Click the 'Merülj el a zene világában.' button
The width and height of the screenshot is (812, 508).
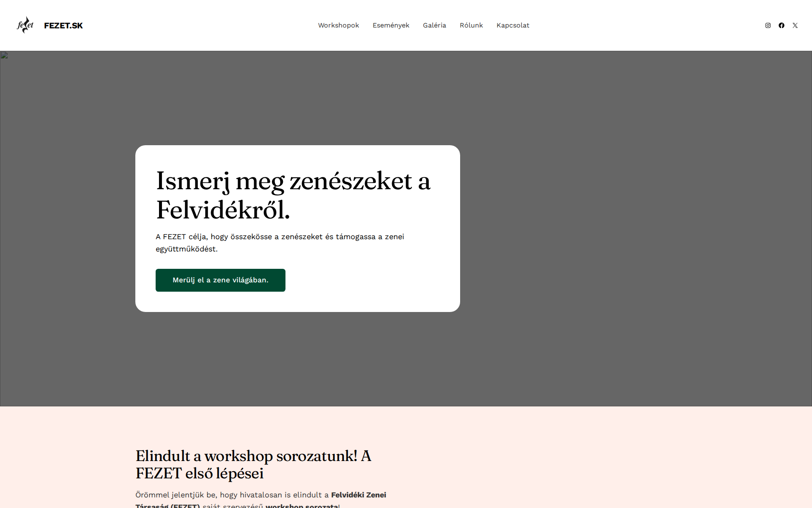click(x=220, y=280)
